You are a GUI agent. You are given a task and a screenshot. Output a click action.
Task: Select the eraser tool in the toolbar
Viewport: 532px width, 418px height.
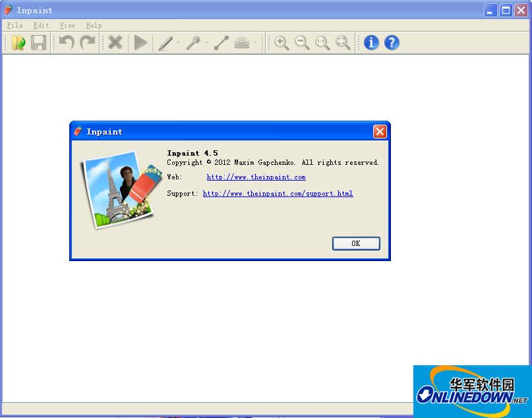tap(242, 43)
